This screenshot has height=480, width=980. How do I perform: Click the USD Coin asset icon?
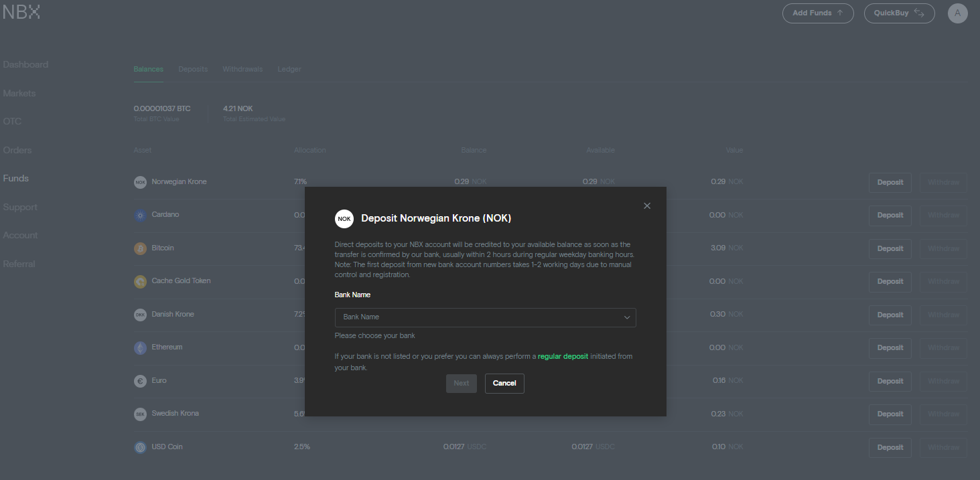140,447
